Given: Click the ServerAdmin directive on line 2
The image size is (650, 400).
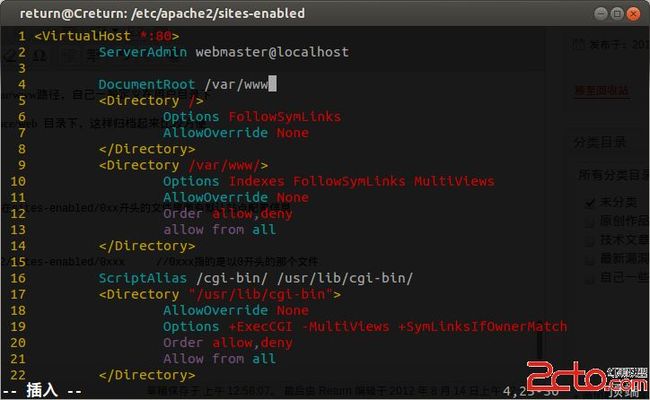Looking at the screenshot, I should pos(143,52).
